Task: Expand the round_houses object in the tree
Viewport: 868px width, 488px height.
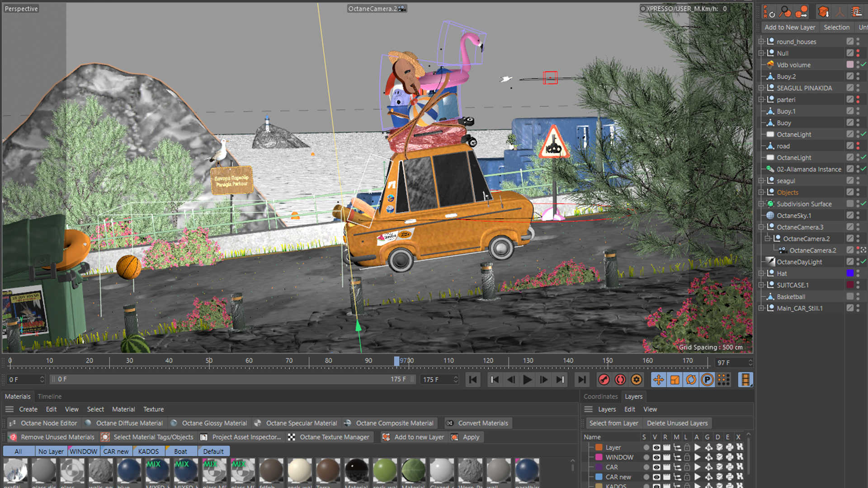Action: pos(761,42)
